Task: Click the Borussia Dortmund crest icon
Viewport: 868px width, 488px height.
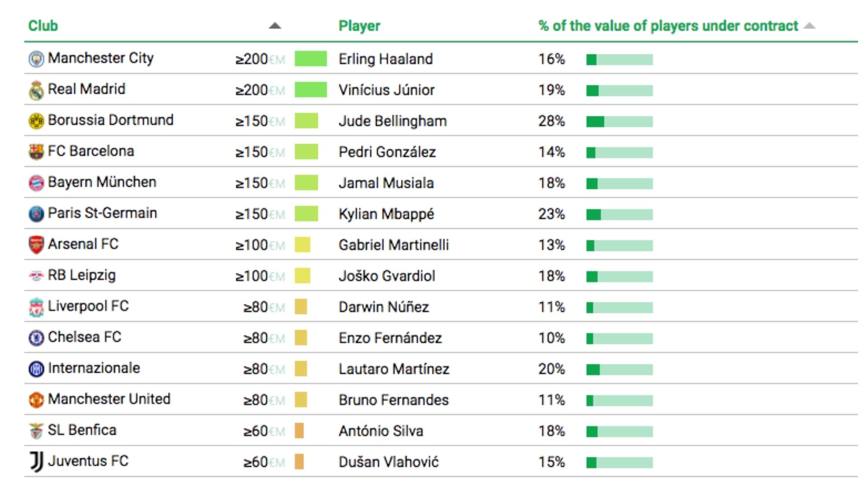Action: tap(36, 121)
